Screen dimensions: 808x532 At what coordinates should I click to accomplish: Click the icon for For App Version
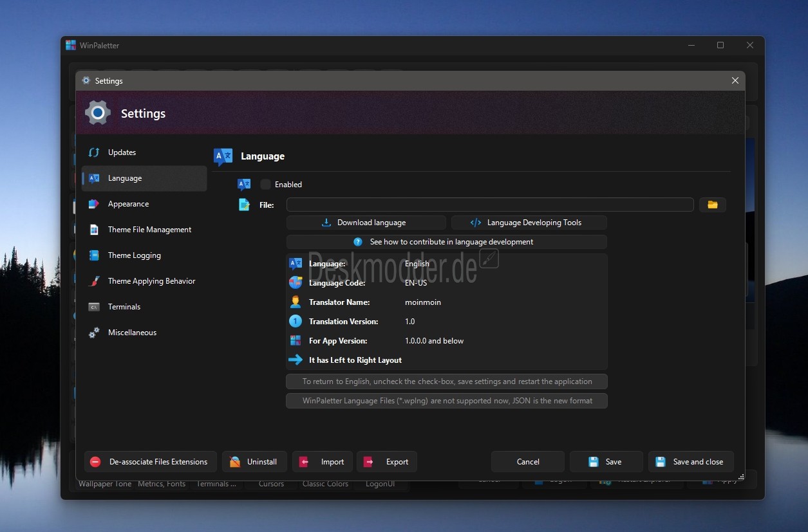pyautogui.click(x=296, y=340)
